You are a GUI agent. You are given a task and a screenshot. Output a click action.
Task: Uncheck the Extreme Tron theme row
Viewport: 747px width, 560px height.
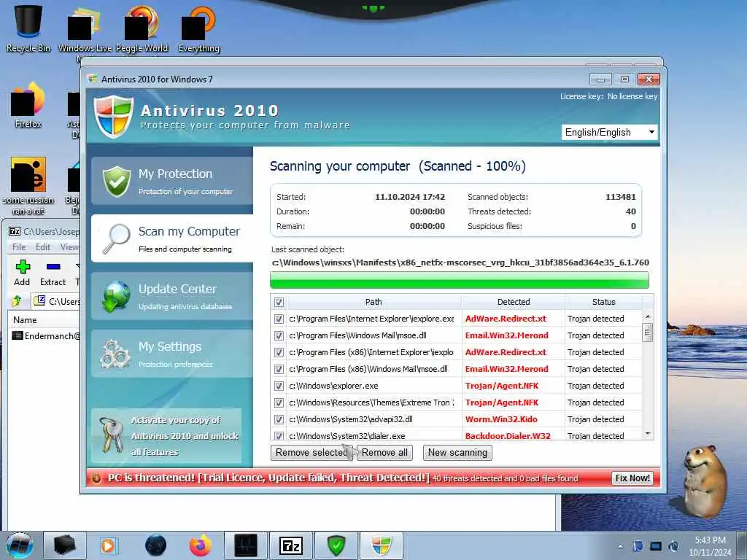click(279, 402)
